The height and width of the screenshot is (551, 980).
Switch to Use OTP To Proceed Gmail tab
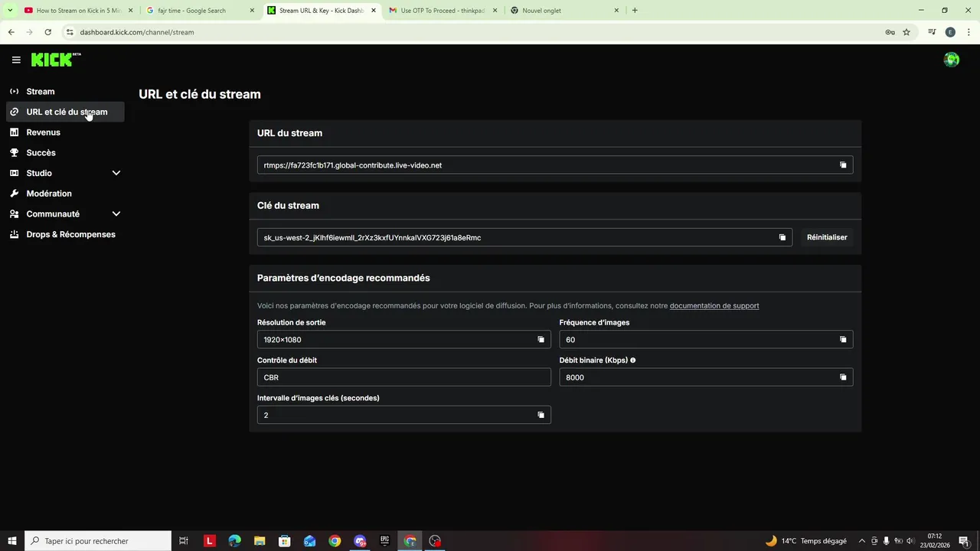click(x=442, y=11)
